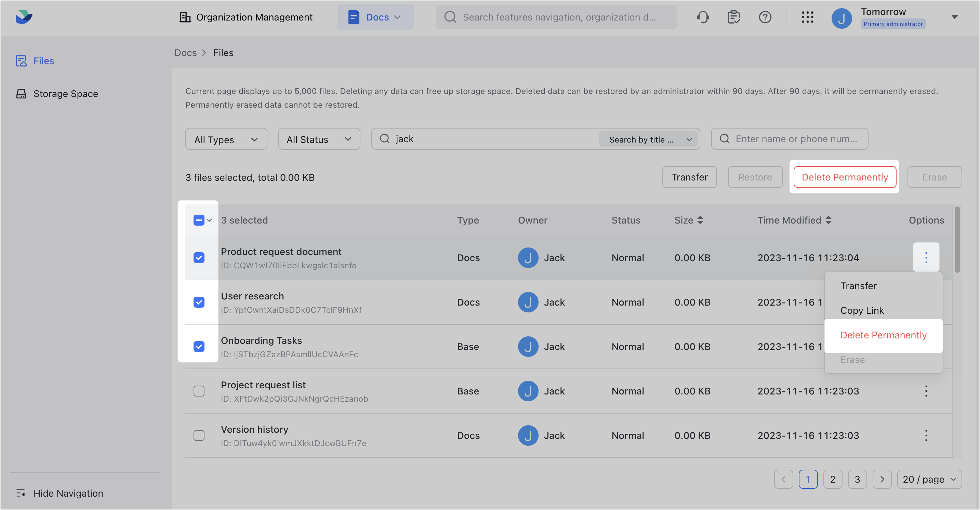Click the Delete Permanently toolbar button
Screen dimensions: 980x510
tap(844, 177)
